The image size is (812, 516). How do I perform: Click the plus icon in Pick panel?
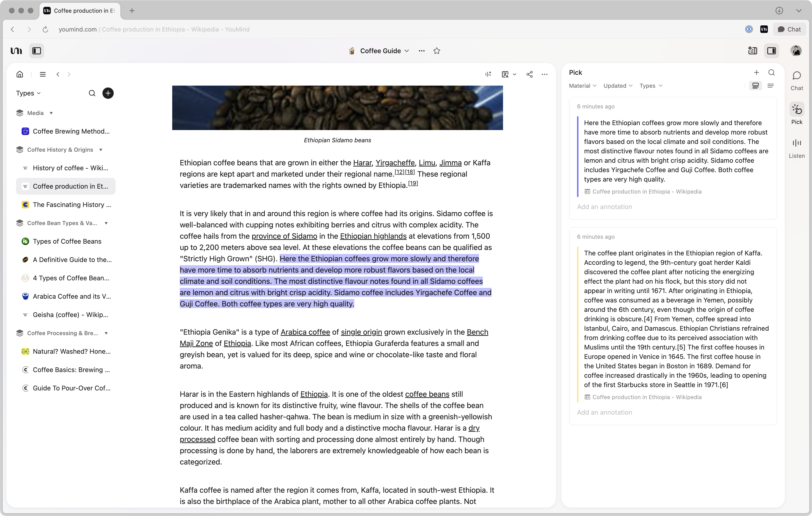pyautogui.click(x=756, y=73)
